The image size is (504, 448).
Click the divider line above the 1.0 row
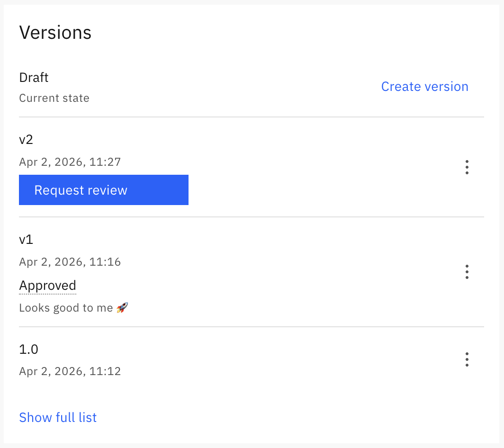click(x=251, y=327)
